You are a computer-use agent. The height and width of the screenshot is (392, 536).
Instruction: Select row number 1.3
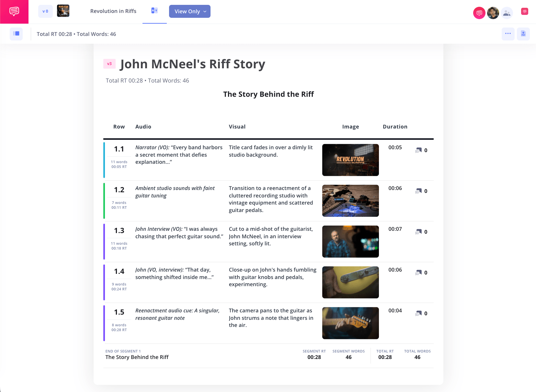[119, 230]
